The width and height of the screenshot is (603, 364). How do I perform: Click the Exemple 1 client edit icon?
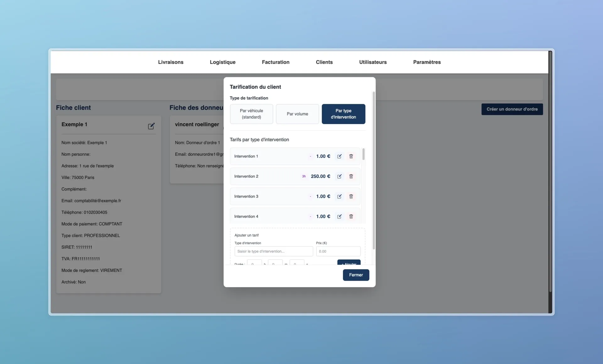click(151, 126)
